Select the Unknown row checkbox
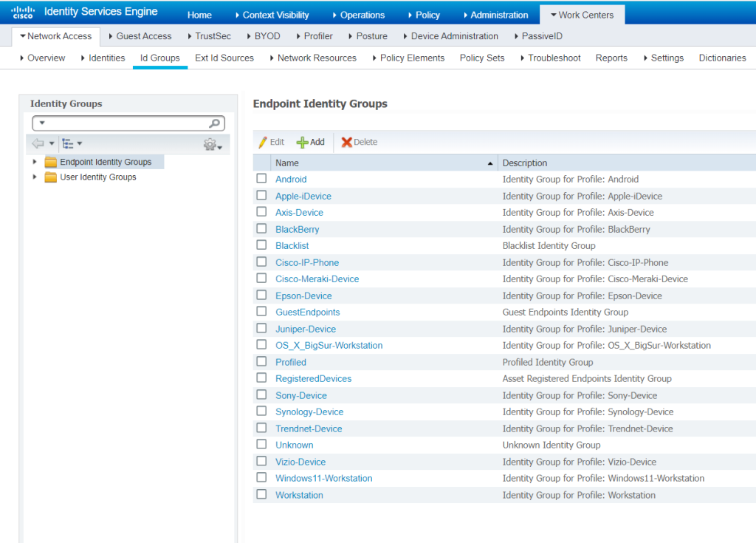Viewport: 756px width, 543px height. click(261, 444)
